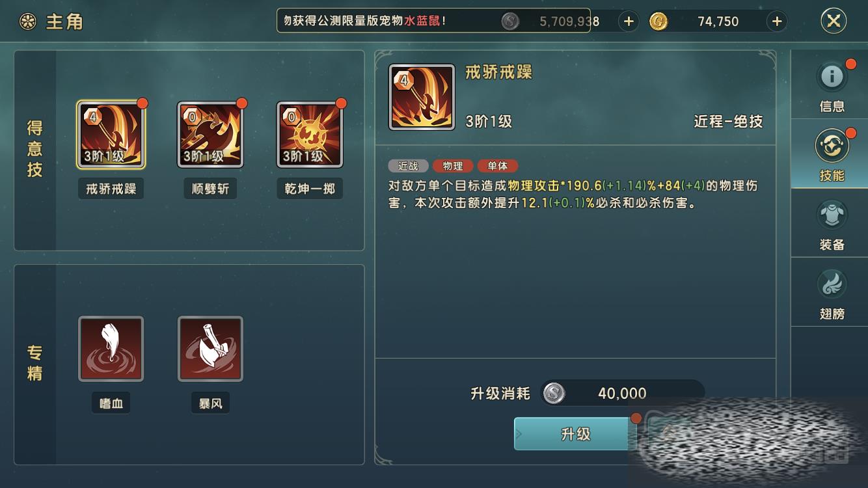Click the 近战 melee tag
868x488 pixels.
pyautogui.click(x=408, y=166)
